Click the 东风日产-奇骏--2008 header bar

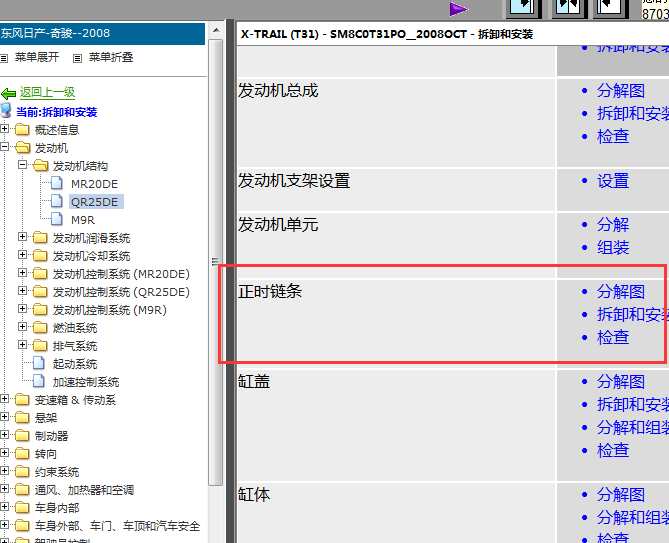pyautogui.click(x=102, y=33)
